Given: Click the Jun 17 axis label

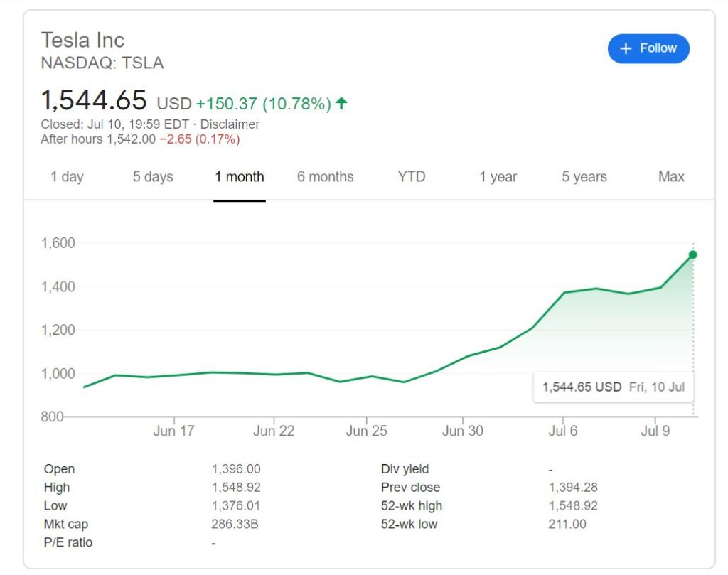Looking at the screenshot, I should [173, 431].
